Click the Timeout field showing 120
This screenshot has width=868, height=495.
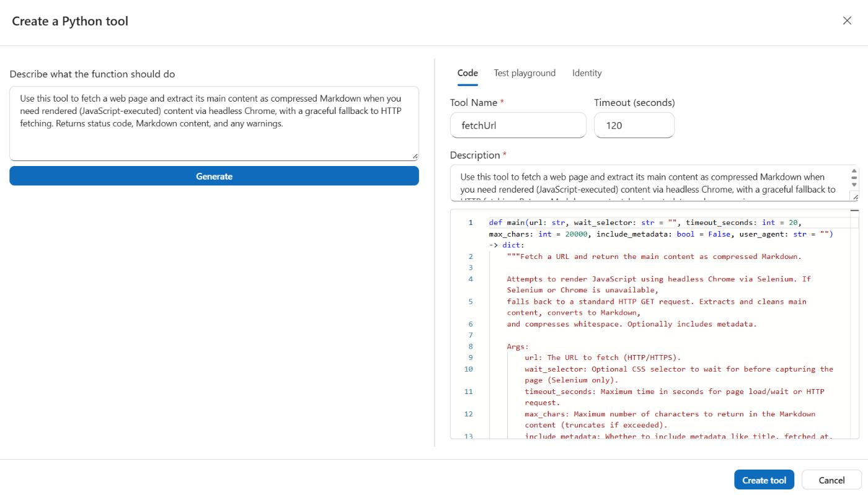tap(634, 125)
